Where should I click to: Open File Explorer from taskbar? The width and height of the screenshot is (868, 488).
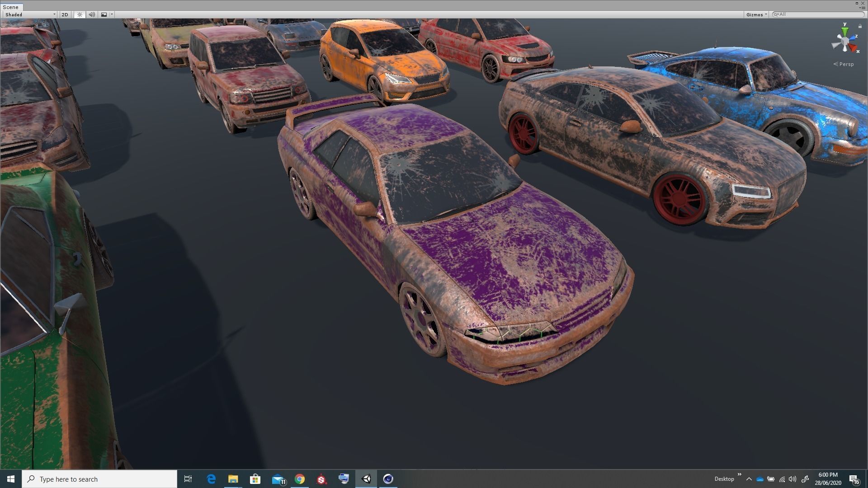tap(233, 479)
